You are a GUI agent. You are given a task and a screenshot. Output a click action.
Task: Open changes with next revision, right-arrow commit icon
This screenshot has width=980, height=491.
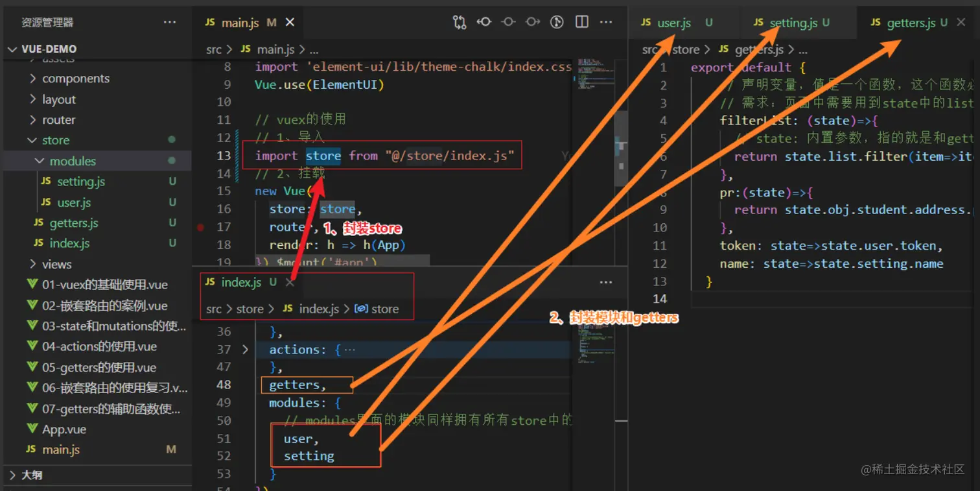pos(533,22)
